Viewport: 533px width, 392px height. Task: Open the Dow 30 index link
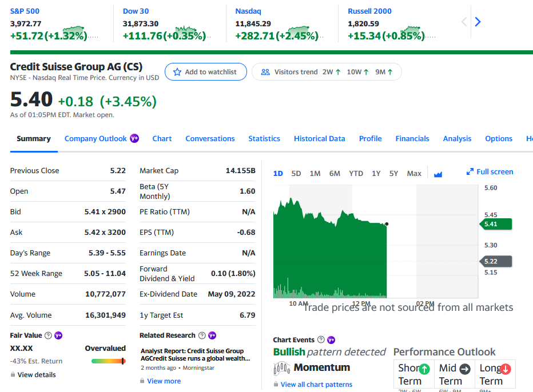(x=136, y=11)
